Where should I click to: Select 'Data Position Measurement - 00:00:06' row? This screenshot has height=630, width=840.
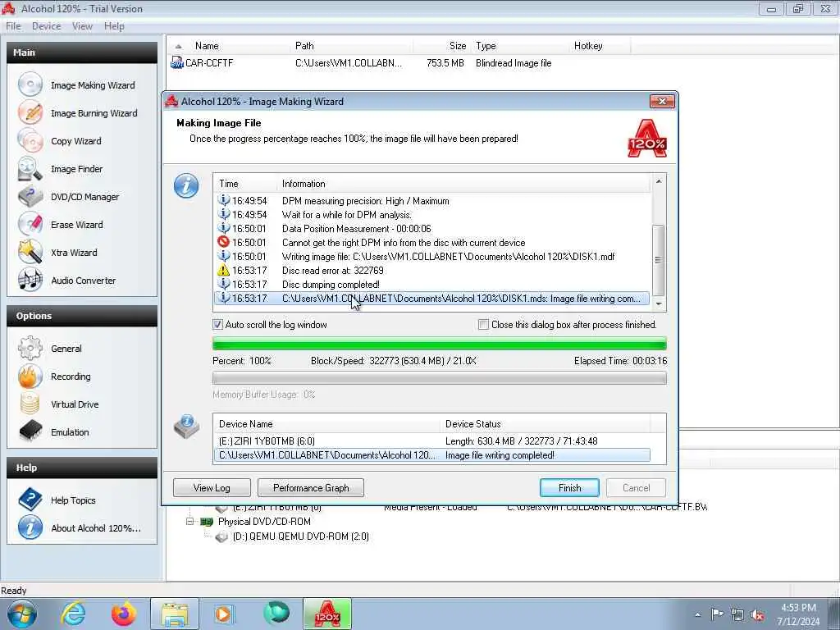tap(432, 229)
